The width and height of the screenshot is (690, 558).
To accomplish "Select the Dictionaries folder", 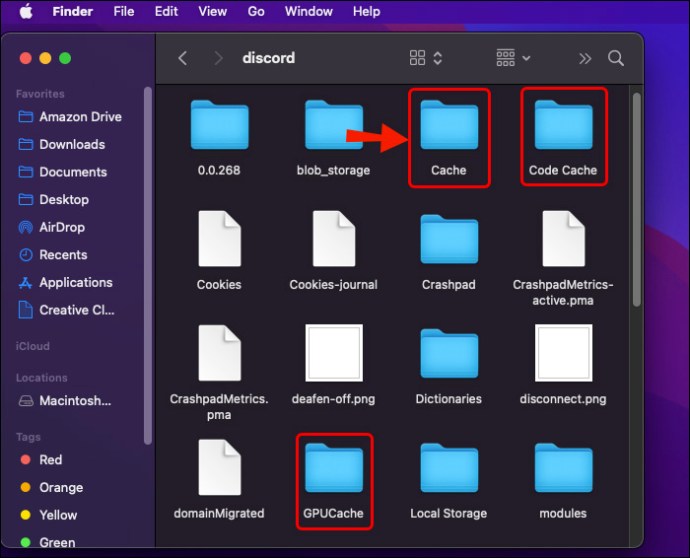I will coord(449,366).
